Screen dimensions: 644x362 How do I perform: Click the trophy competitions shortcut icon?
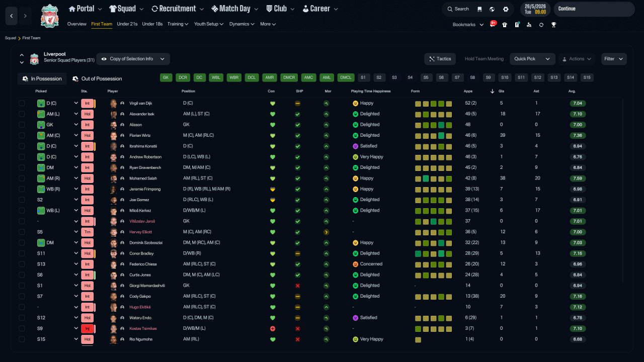(x=553, y=25)
